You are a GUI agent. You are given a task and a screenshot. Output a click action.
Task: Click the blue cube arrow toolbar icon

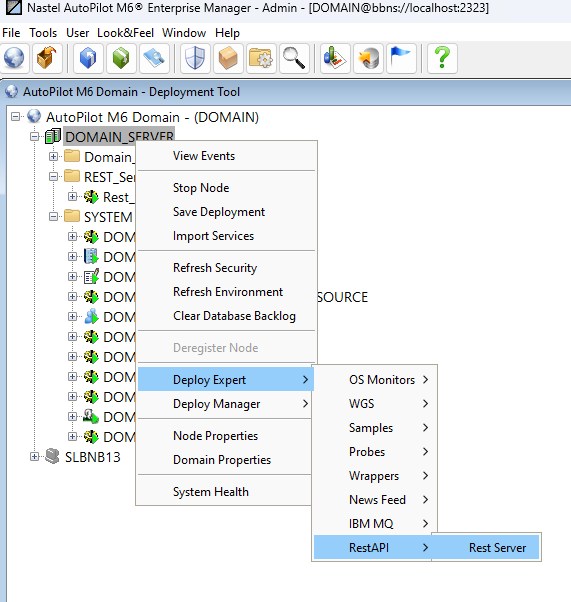coord(88,58)
